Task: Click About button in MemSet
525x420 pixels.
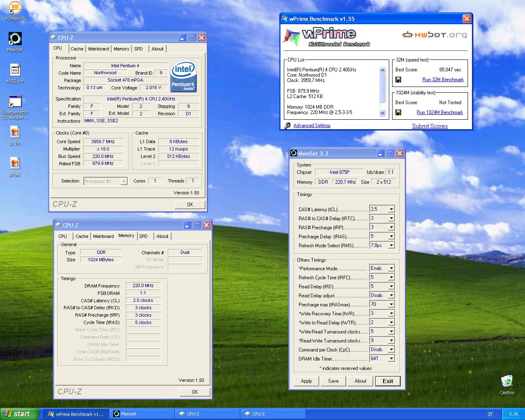Action: click(x=361, y=381)
